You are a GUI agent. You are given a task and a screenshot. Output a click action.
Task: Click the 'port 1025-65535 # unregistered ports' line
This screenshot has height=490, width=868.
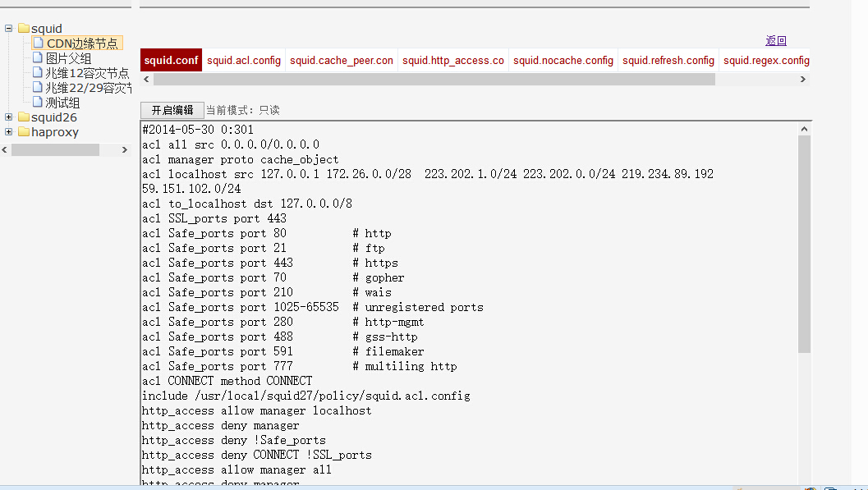[x=313, y=307]
